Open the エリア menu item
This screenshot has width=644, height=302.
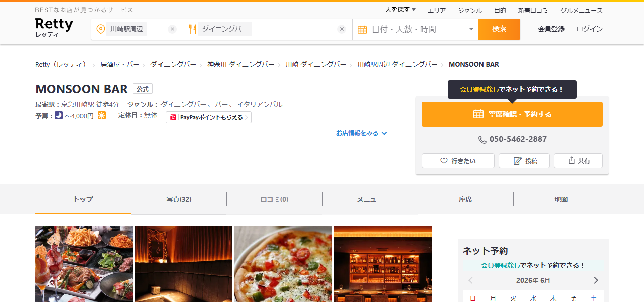[x=437, y=10]
